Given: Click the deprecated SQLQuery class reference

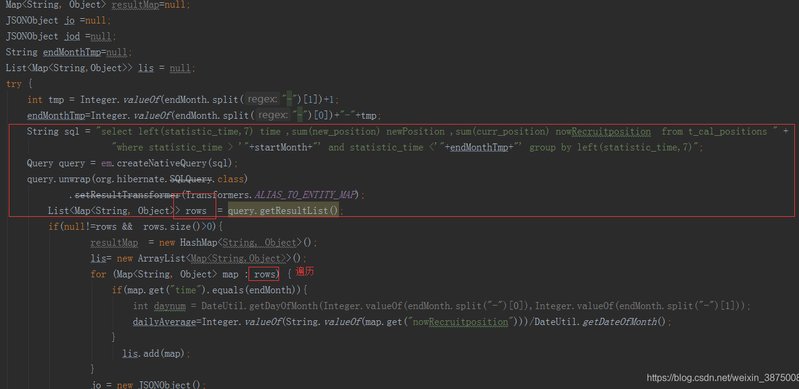Looking at the screenshot, I should click(191, 179).
